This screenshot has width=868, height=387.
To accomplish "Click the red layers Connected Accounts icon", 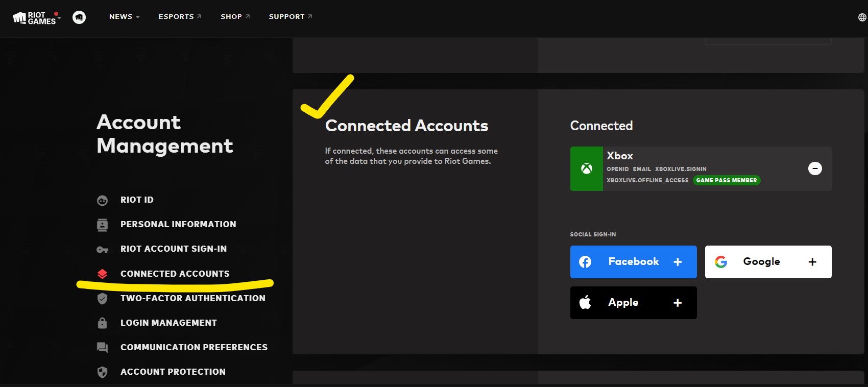I will click(x=102, y=274).
